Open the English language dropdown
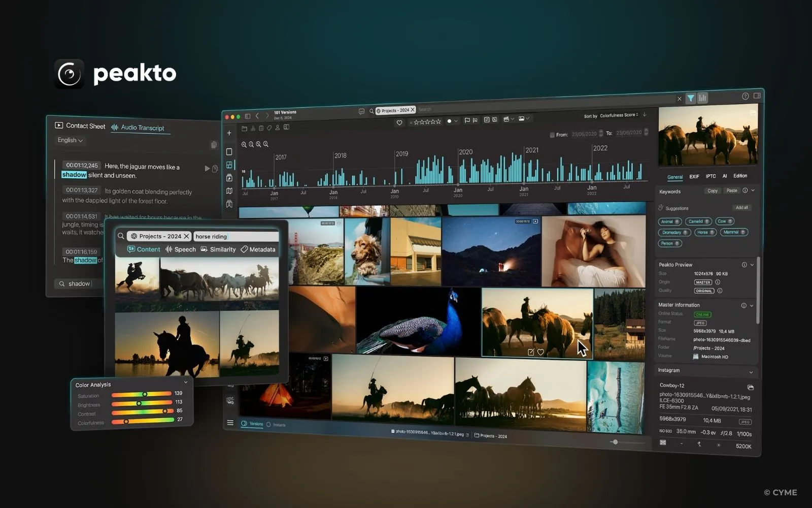Image resolution: width=812 pixels, height=508 pixels. (70, 140)
